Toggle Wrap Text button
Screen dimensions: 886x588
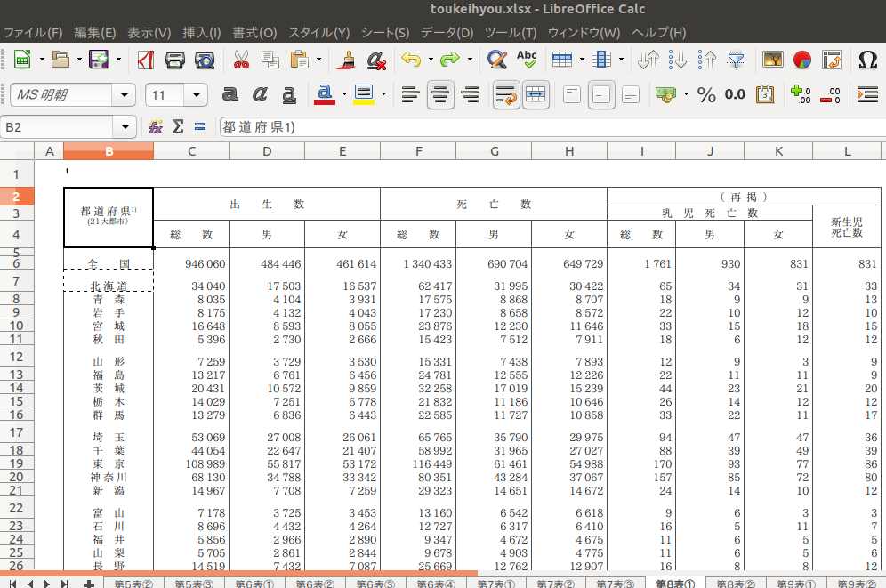point(506,94)
